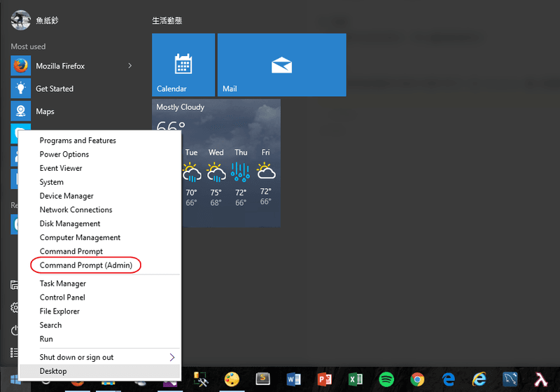The image size is (560, 392).
Task: Open the hammer-and-tools icon in the taskbar
Action: [201, 379]
